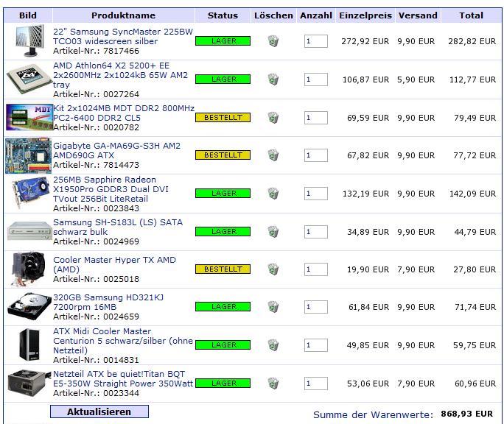Click the be quiet! power supply thumbnail
Image resolution: width=504 pixels, height=424 pixels.
click(x=29, y=383)
